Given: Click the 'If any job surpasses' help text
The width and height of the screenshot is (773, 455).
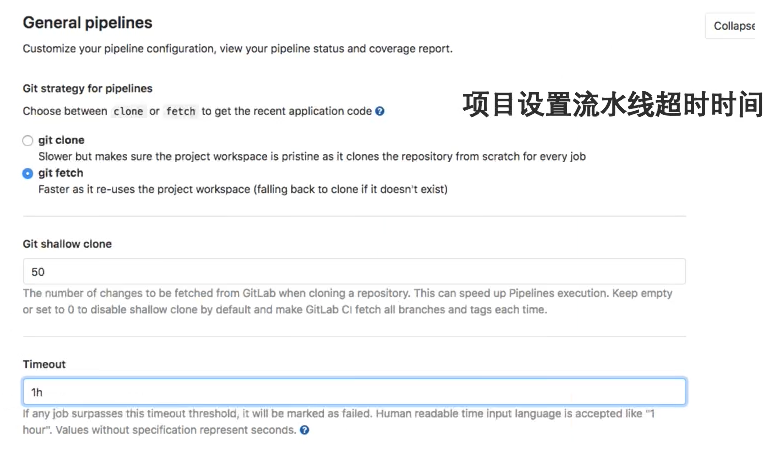Looking at the screenshot, I should [339, 421].
